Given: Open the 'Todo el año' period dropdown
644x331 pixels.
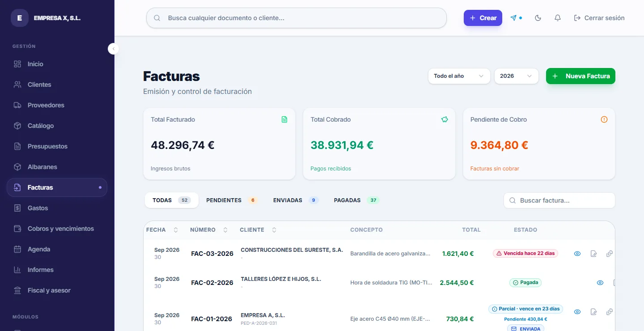Looking at the screenshot, I should coord(459,76).
